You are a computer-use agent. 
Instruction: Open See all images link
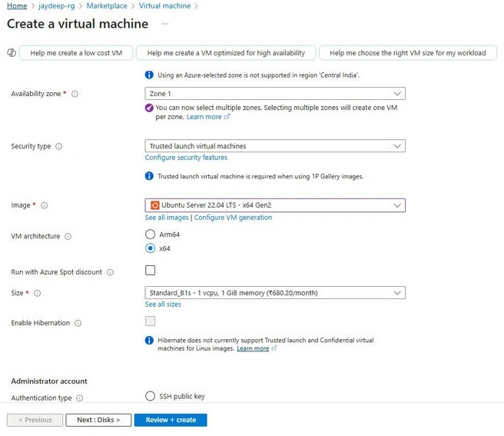(167, 218)
